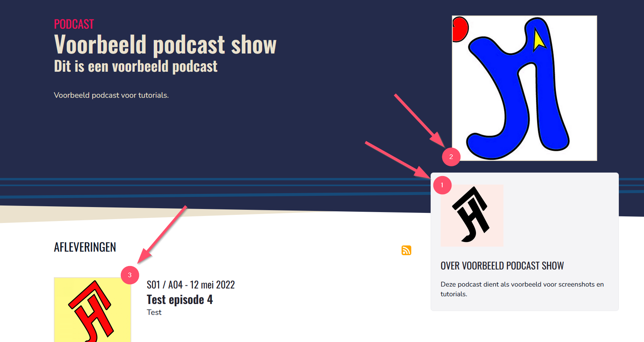Screen dimensions: 644x342
Task: Click the Test description under episode 4
Action: click(x=154, y=312)
